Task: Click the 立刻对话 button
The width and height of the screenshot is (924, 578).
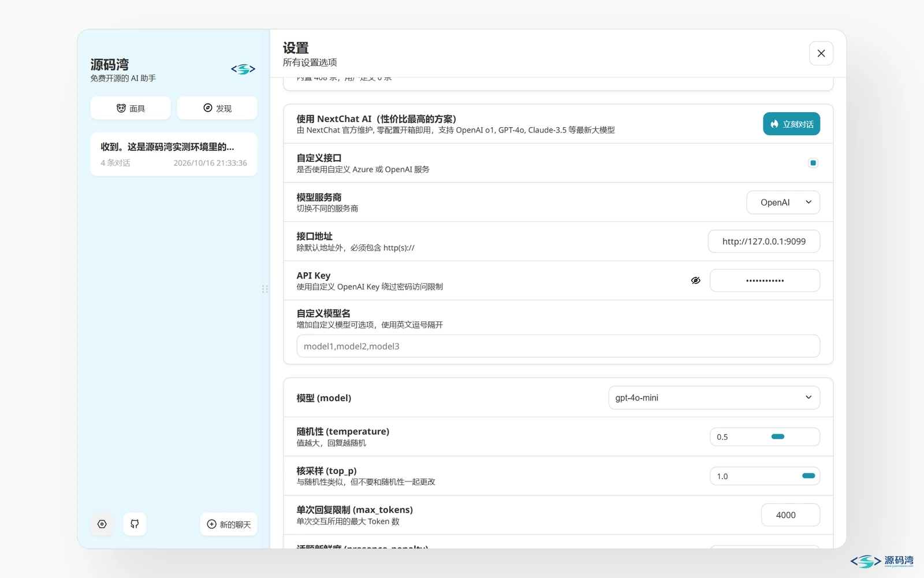Action: click(x=791, y=124)
